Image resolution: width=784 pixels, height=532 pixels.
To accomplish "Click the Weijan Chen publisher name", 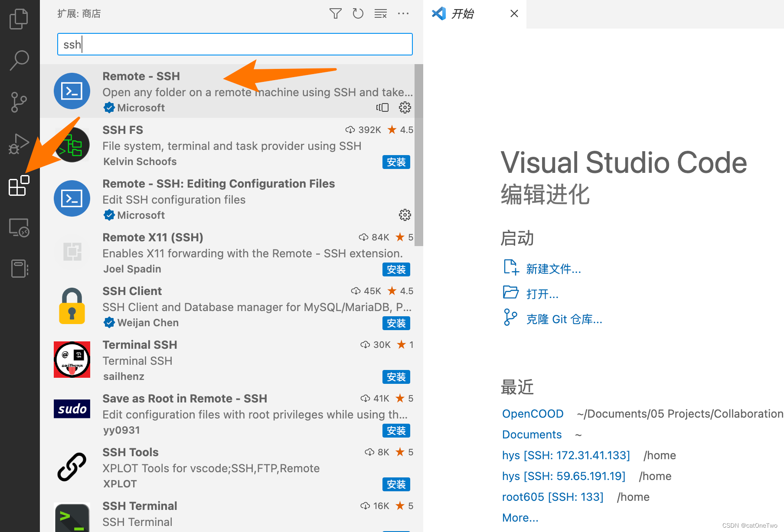I will (x=148, y=323).
